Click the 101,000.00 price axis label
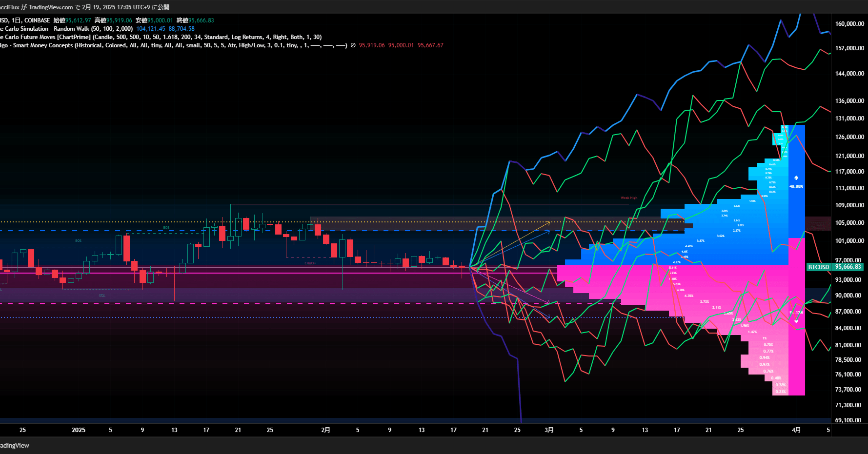This screenshot has width=868, height=454. click(849, 241)
